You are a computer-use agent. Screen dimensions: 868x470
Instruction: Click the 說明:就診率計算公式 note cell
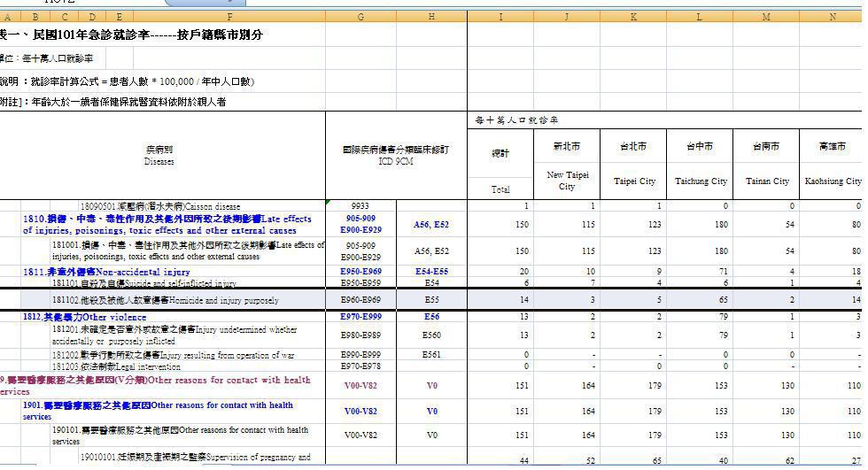coord(128,81)
